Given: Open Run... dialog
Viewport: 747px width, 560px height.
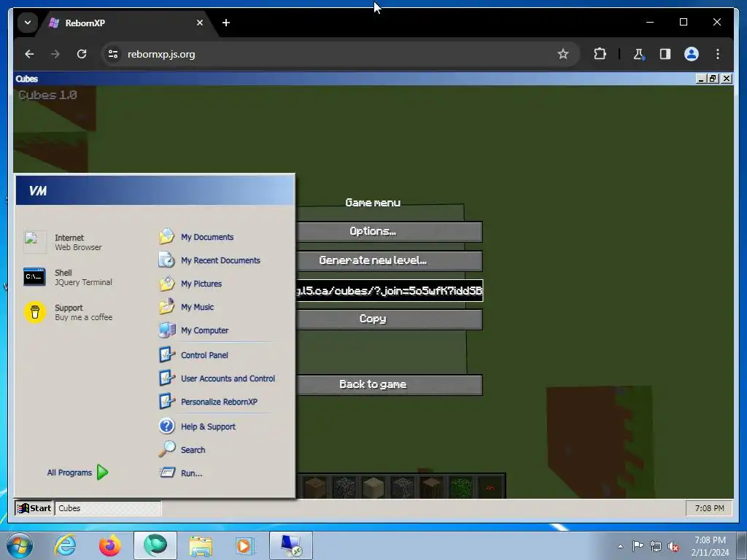Looking at the screenshot, I should 181,472.
